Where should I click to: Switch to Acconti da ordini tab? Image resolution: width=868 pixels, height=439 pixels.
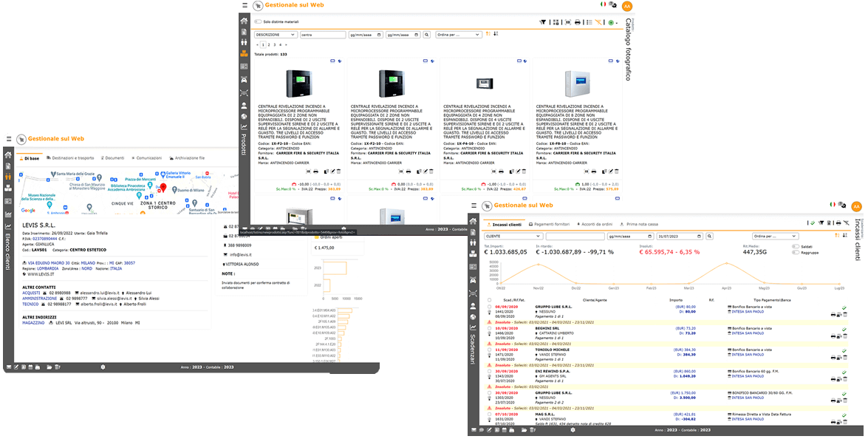pyautogui.click(x=595, y=224)
